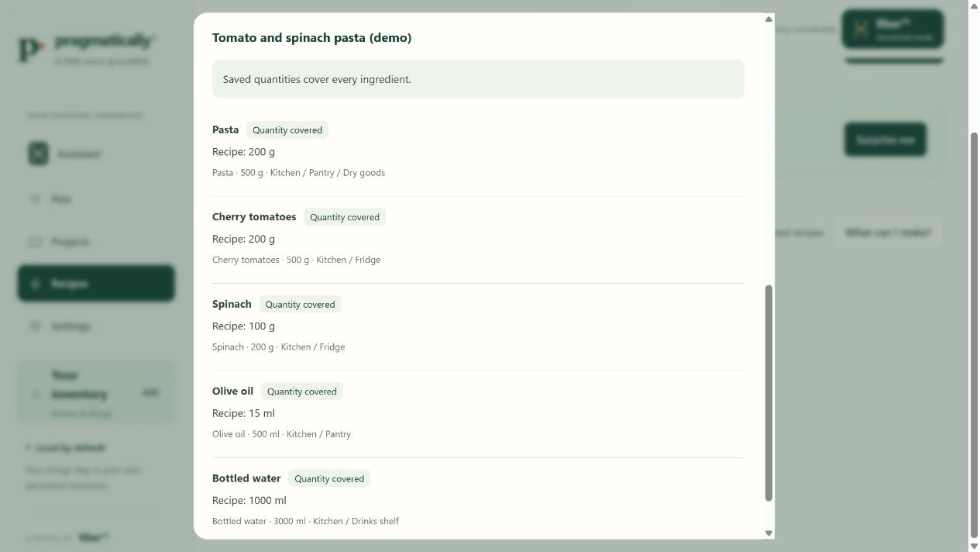
Task: Click the page scrollbar down arrow
Action: 974,546
